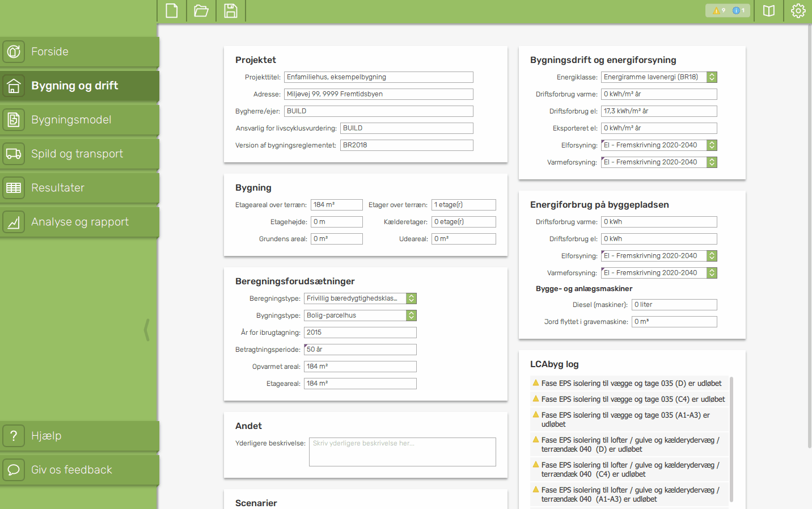Click the building operation Driftsforbrug el field

point(659,111)
